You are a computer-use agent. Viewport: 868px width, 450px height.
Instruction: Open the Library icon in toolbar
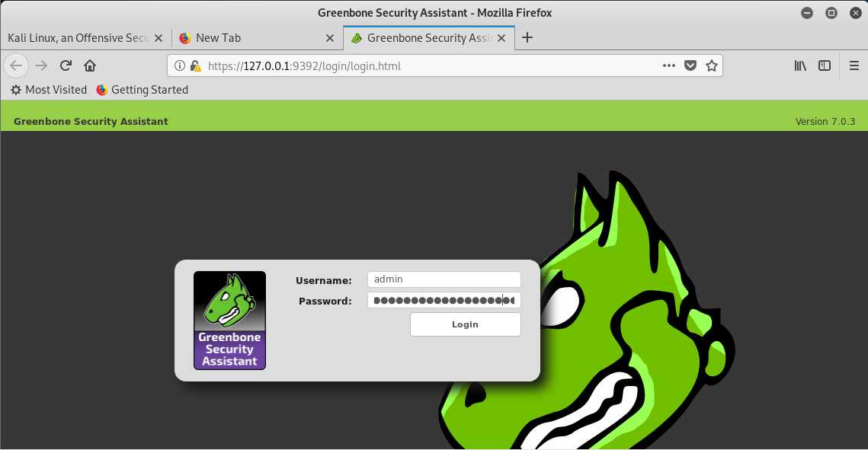tap(800, 65)
